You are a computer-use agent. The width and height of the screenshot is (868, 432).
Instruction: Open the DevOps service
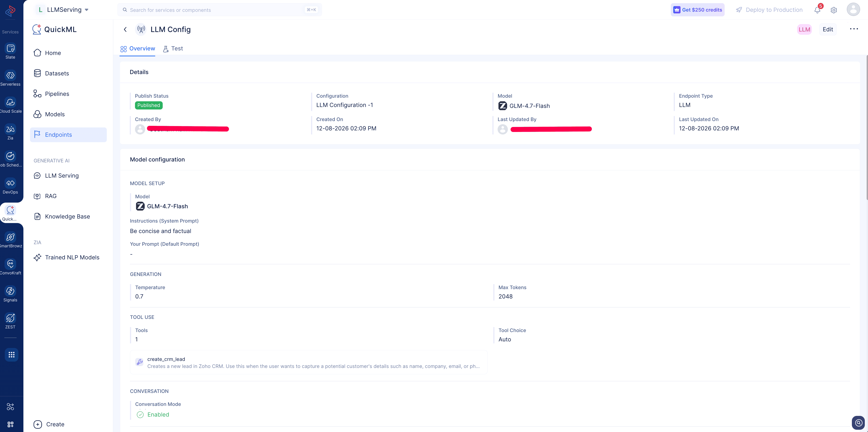pos(10,186)
